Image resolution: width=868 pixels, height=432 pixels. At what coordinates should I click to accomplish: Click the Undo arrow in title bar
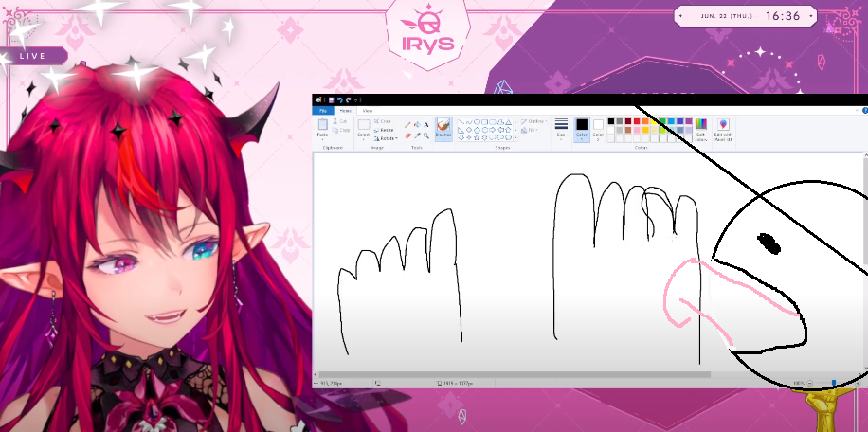coord(340,100)
